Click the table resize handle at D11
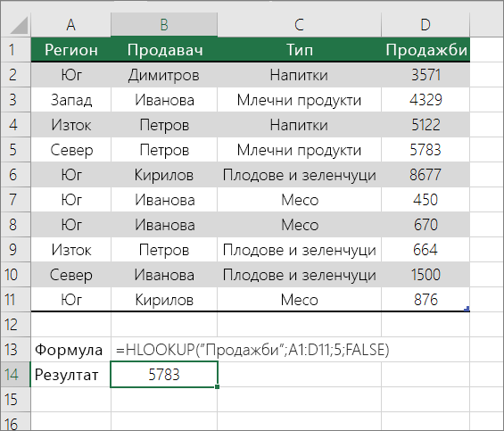This screenshot has height=431, width=504. pyautogui.click(x=467, y=309)
